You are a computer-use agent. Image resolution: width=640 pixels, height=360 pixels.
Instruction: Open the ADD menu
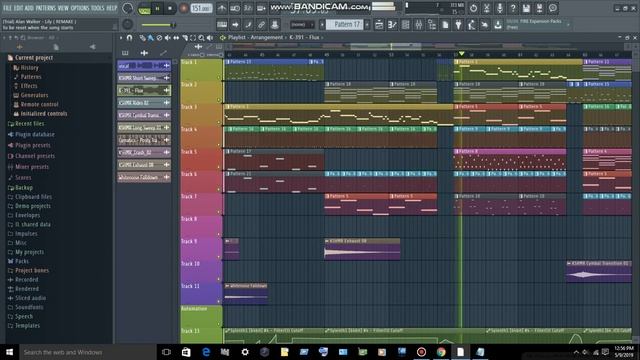pos(29,8)
